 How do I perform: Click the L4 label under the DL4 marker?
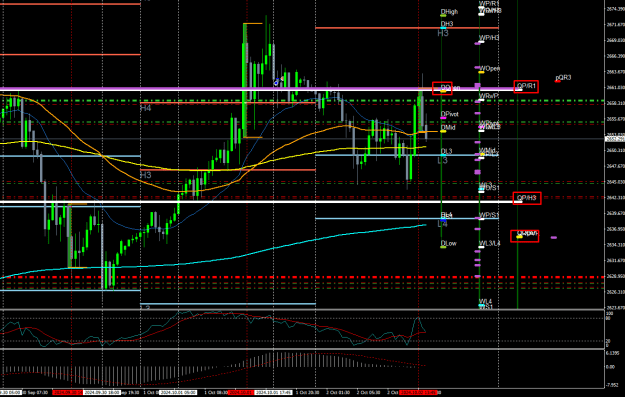point(442,224)
